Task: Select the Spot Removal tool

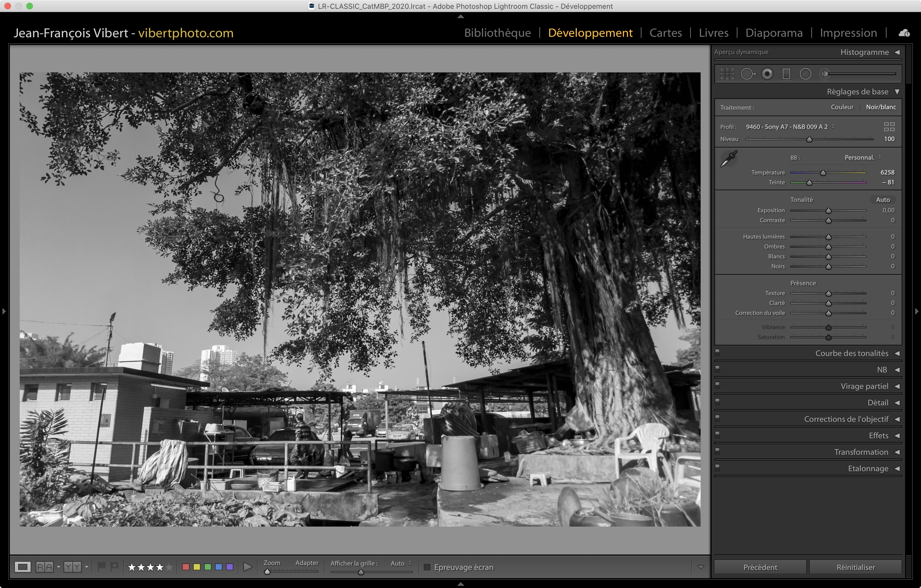Action: click(x=747, y=74)
